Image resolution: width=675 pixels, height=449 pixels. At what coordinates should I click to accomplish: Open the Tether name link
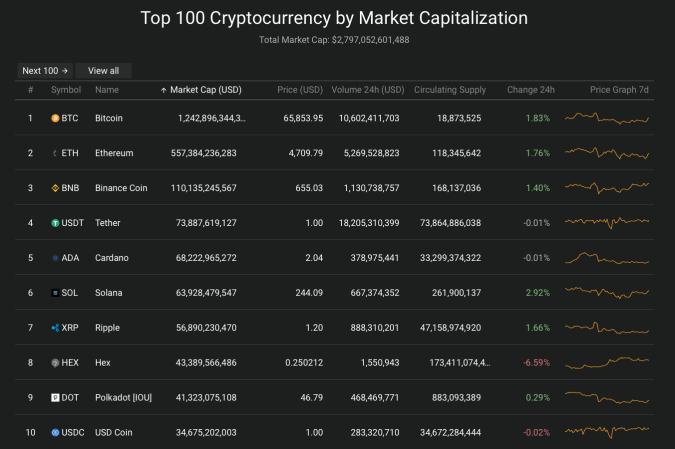pyautogui.click(x=108, y=223)
